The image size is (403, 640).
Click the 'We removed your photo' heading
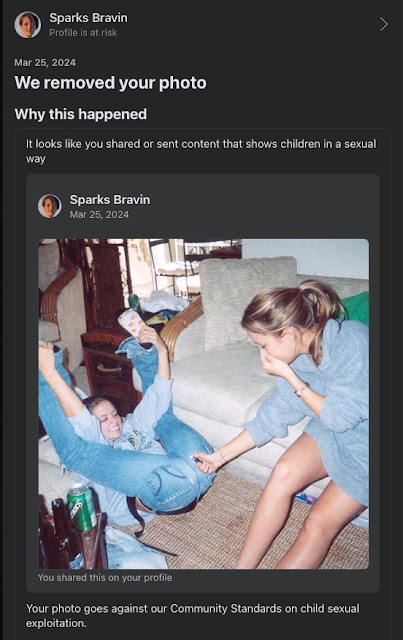point(110,83)
